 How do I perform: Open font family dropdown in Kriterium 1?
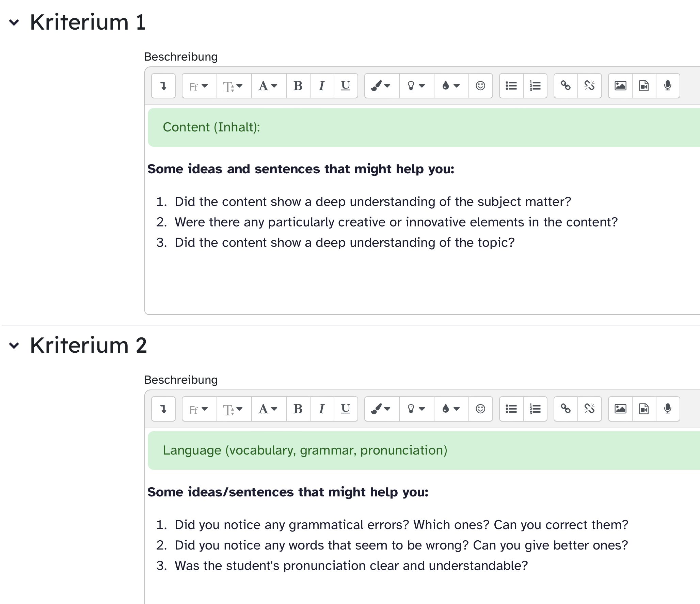click(199, 86)
